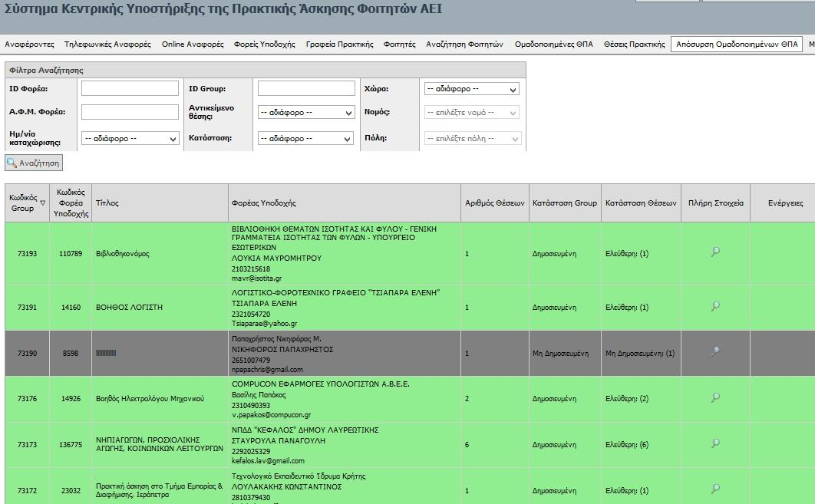Click the email npapachris@gmail.com
Screen dimensions: 815x504
pos(267,370)
